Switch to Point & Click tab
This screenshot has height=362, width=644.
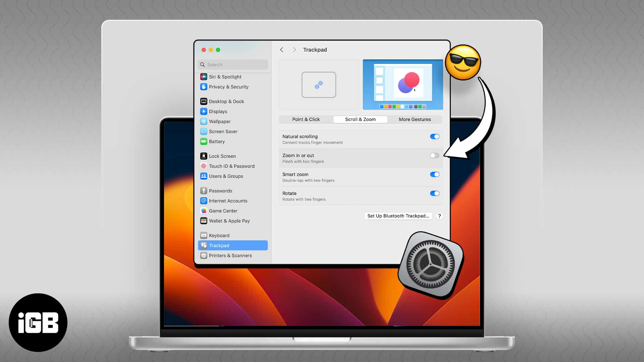pyautogui.click(x=306, y=119)
